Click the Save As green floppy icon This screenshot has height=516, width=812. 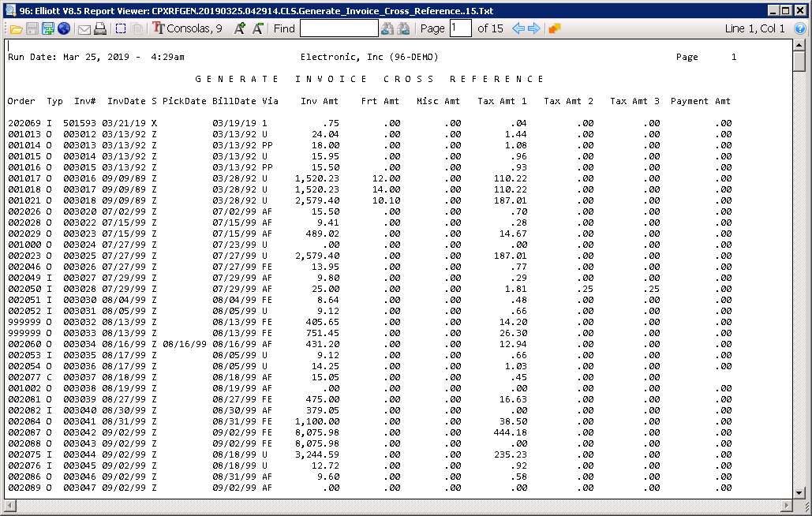pyautogui.click(x=48, y=29)
